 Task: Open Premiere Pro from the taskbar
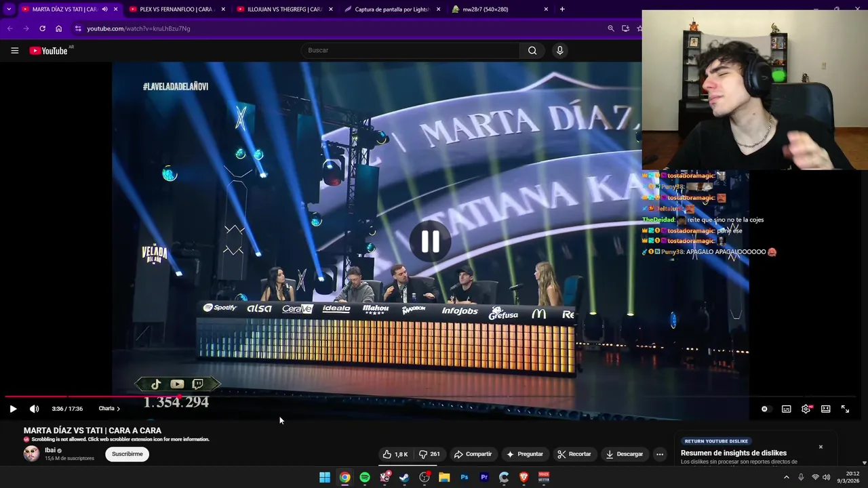[x=484, y=477]
